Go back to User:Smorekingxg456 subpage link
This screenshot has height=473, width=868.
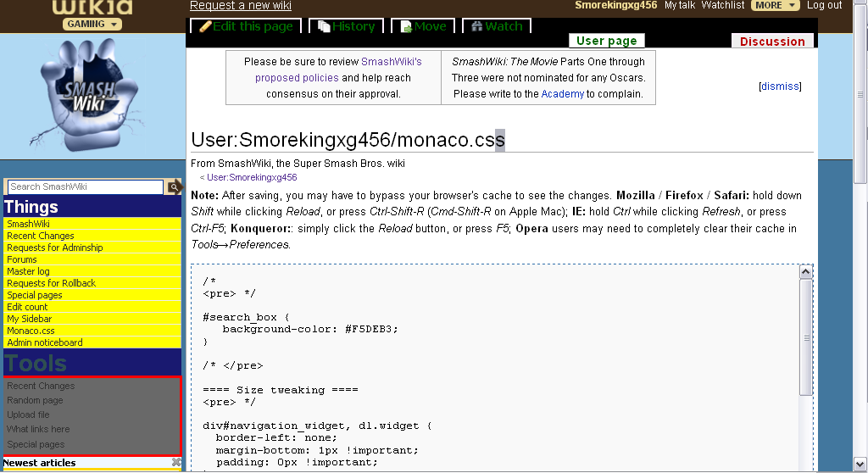click(x=252, y=177)
